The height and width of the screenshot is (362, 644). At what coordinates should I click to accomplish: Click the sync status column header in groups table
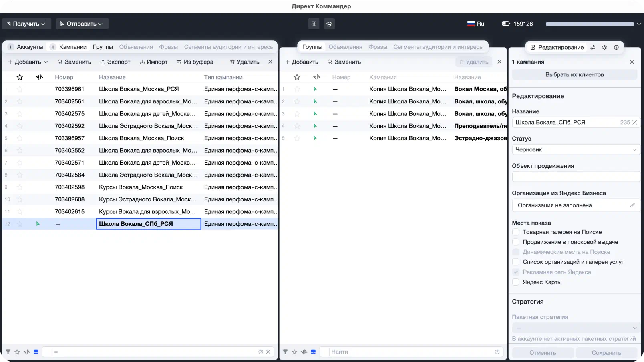(x=316, y=77)
